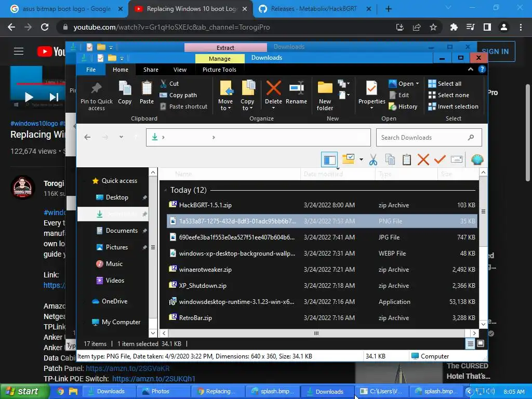Click the Chrome icon on the taskbar
Viewport: 532px width, 399px height.
[60, 391]
